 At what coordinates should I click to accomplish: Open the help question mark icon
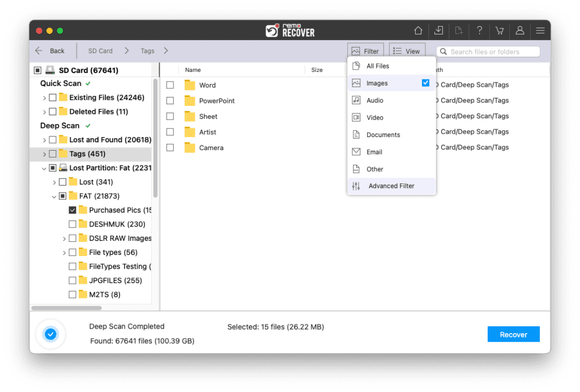point(479,31)
